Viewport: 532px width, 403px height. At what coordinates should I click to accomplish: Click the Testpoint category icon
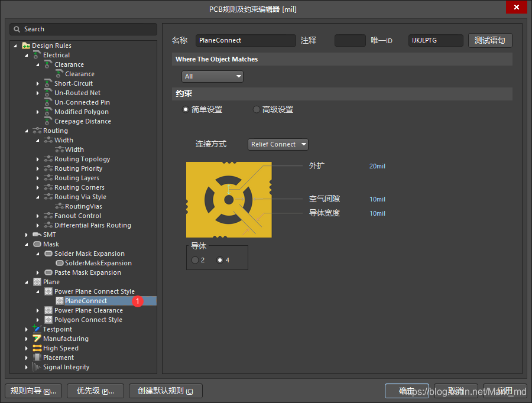[37, 329]
